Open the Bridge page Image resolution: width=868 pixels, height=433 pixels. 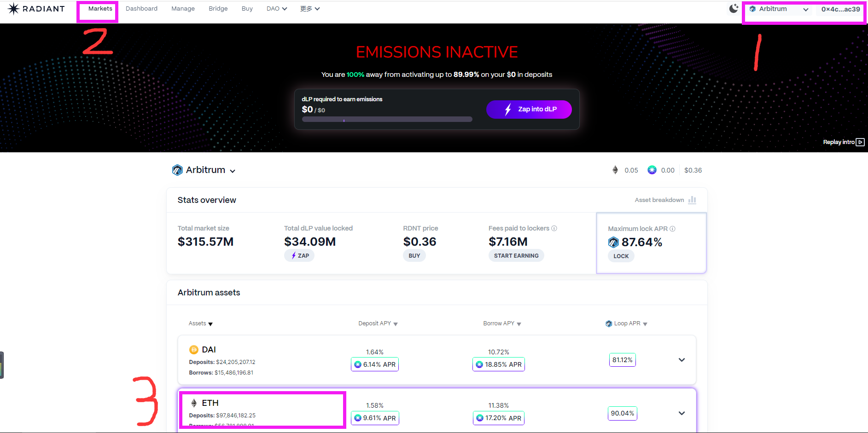[218, 9]
